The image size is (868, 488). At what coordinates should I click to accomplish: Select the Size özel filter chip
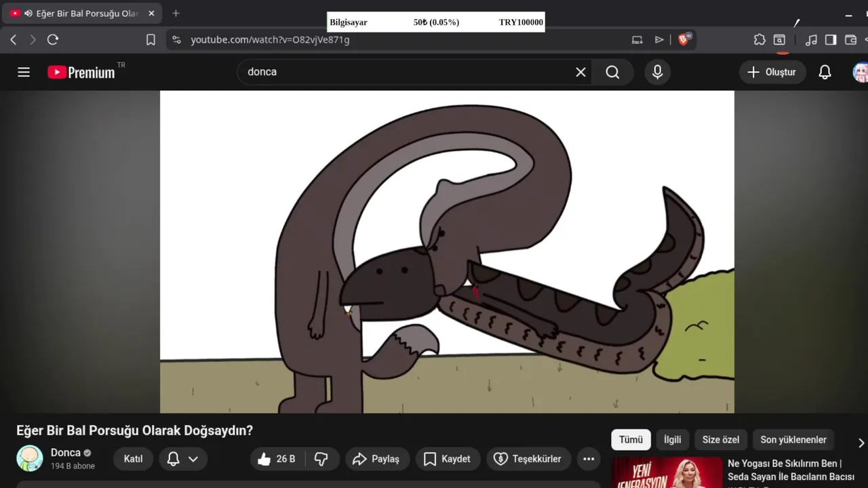(x=721, y=440)
